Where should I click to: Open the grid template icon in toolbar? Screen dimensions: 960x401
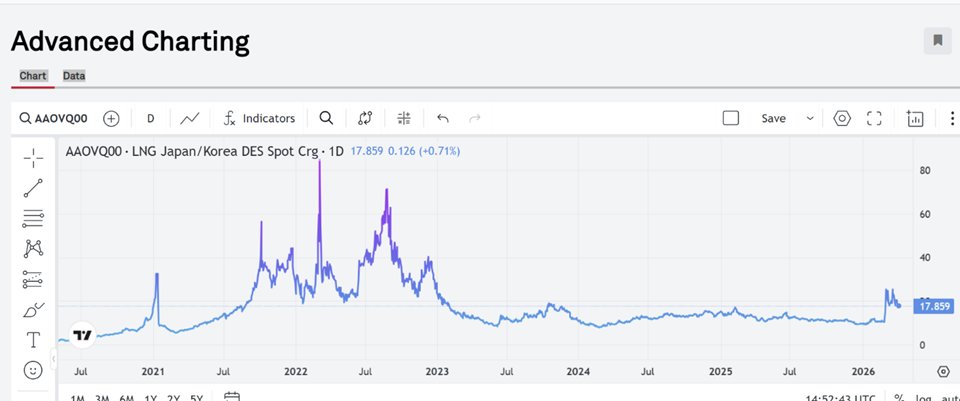(404, 118)
